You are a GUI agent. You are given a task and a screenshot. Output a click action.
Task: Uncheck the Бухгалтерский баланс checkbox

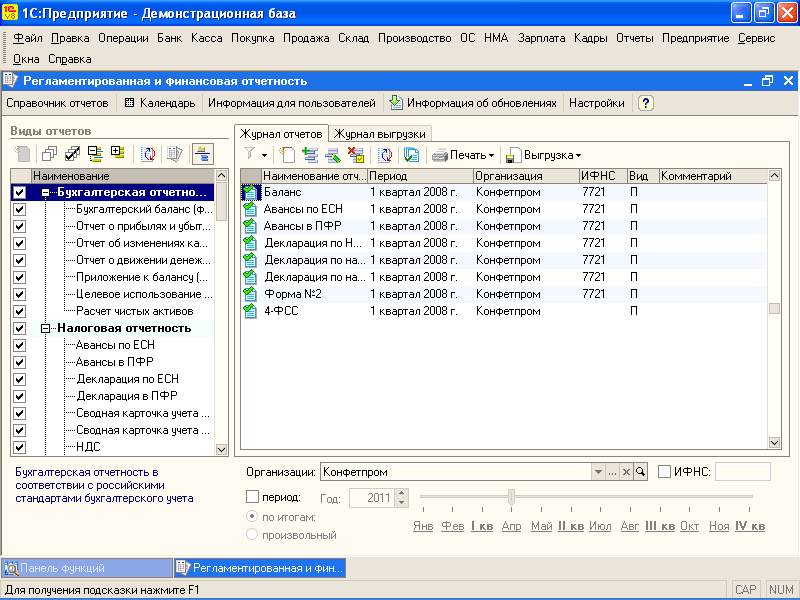click(x=20, y=209)
